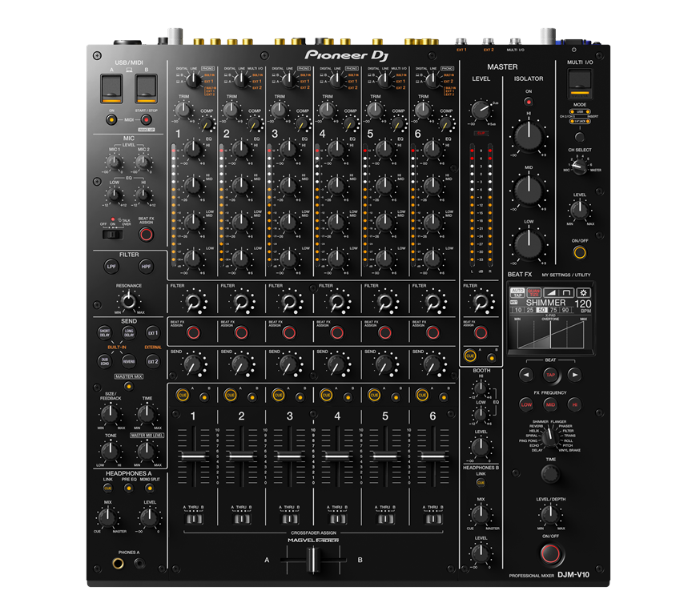Click channel 3 input selector knob
The width and height of the screenshot is (700, 615).
coord(289,80)
